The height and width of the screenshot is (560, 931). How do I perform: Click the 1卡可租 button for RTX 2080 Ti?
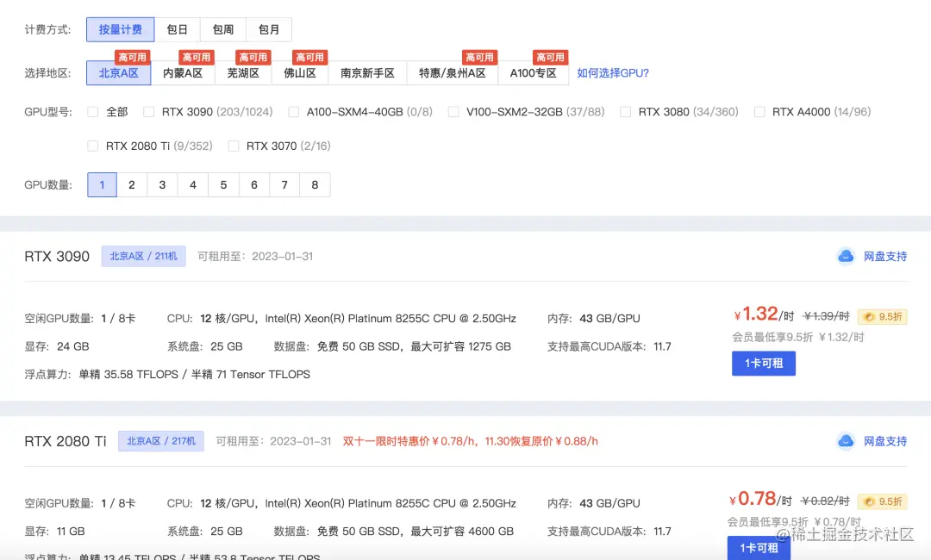(x=759, y=547)
